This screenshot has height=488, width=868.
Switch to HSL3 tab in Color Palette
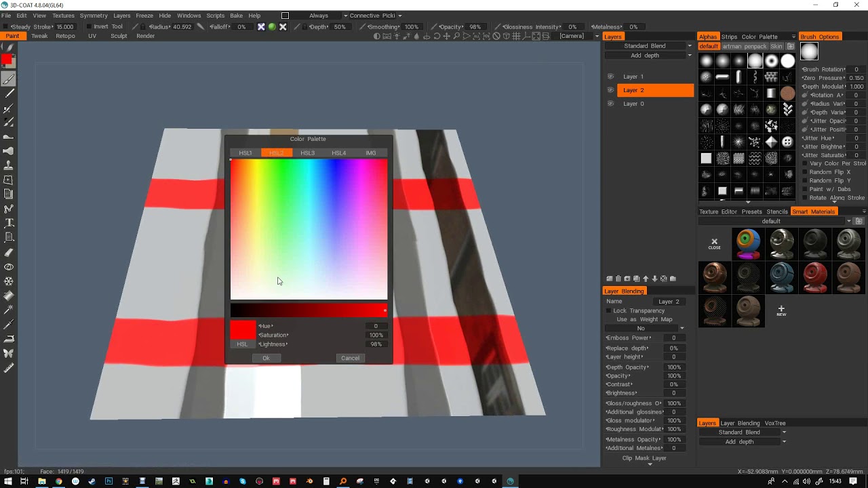[x=307, y=153]
